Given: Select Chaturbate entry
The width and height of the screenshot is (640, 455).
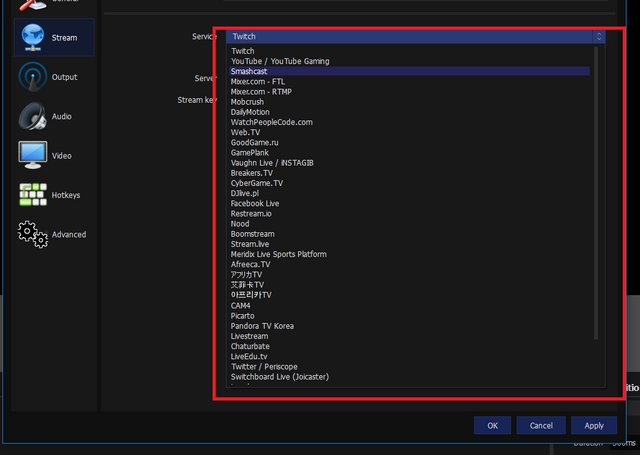Looking at the screenshot, I should point(409,346).
